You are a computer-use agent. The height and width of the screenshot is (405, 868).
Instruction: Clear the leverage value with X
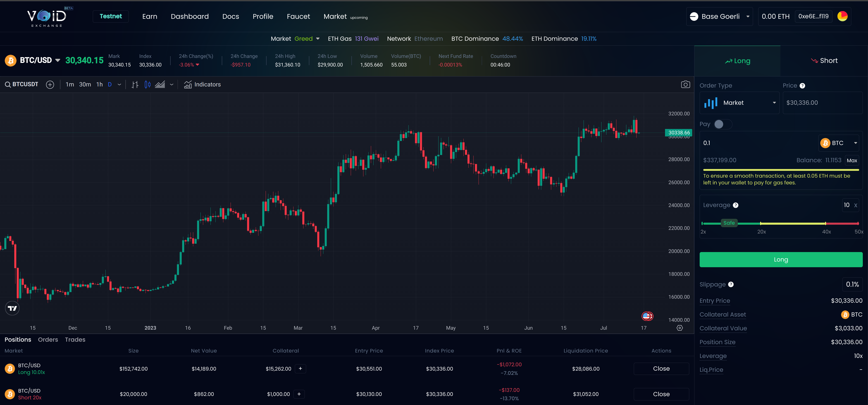(856, 205)
